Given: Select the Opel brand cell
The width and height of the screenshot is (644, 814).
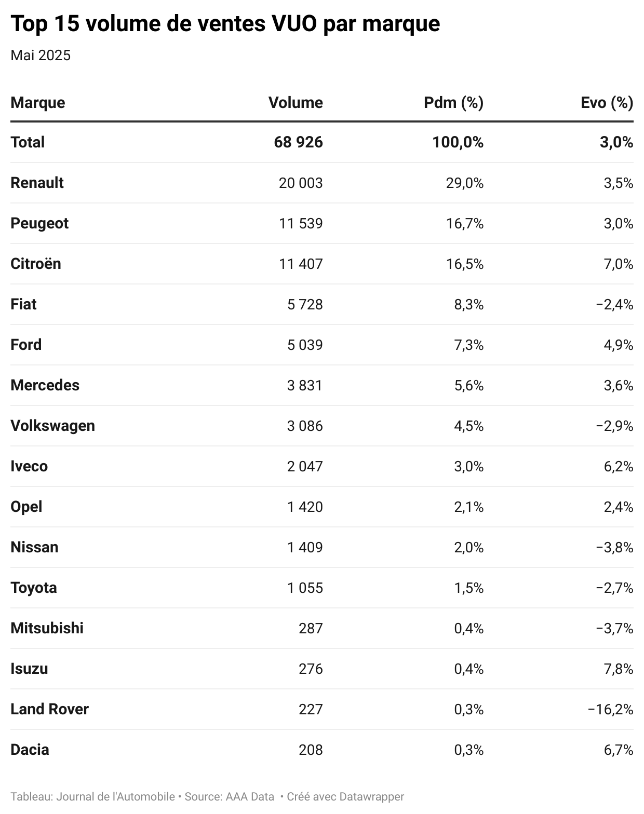Looking at the screenshot, I should (26, 507).
